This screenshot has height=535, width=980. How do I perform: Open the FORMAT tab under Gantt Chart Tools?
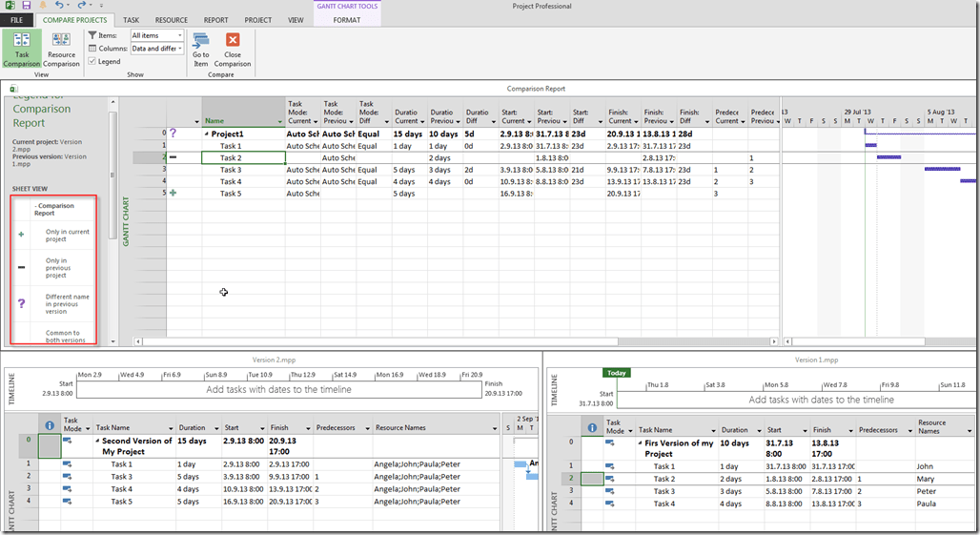pos(346,20)
